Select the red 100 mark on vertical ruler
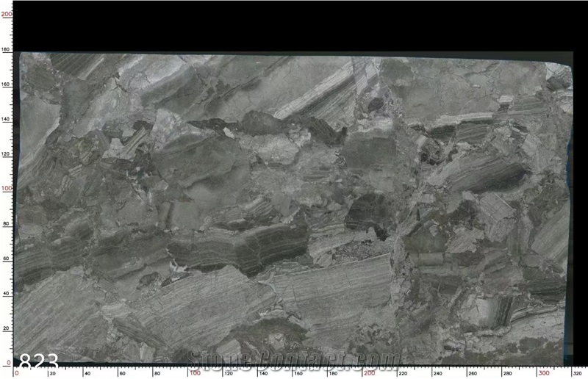This screenshot has height=379, width=588. tap(7, 189)
